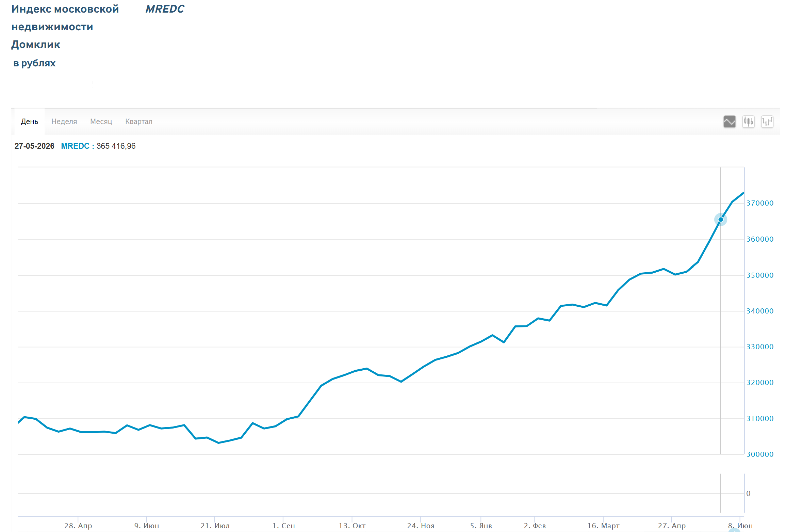Click the title 'Индекс московской' line
The image size is (786, 532).
click(65, 9)
